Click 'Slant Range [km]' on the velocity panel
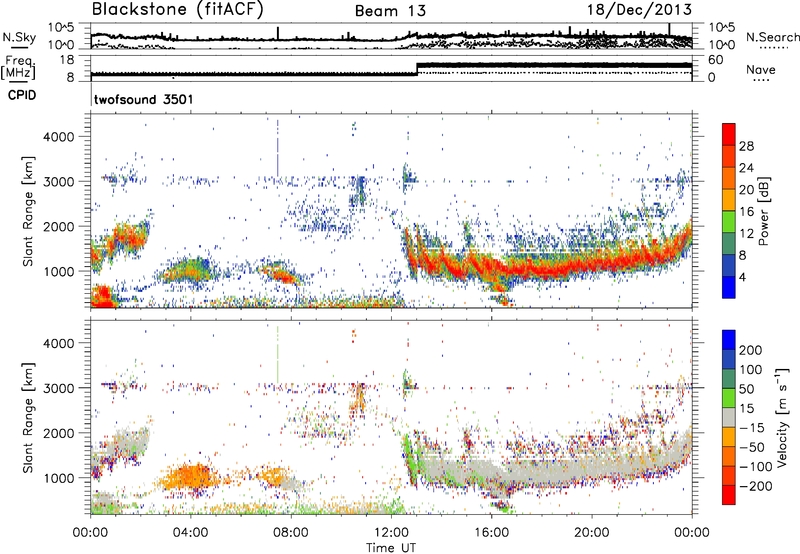Image resolution: width=800 pixels, height=554 pixels. click(28, 417)
